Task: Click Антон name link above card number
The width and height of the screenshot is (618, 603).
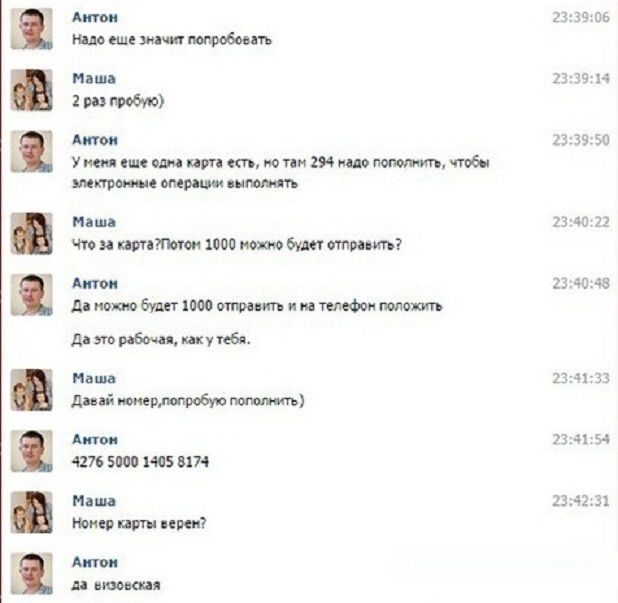Action: (x=95, y=439)
